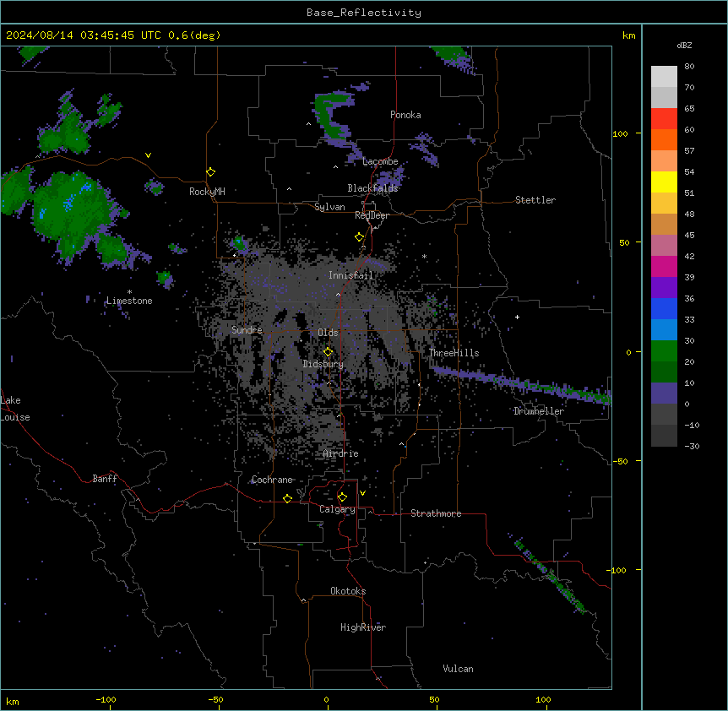The image size is (728, 711).
Task: Select the RedDeer city label
Action: 372,215
